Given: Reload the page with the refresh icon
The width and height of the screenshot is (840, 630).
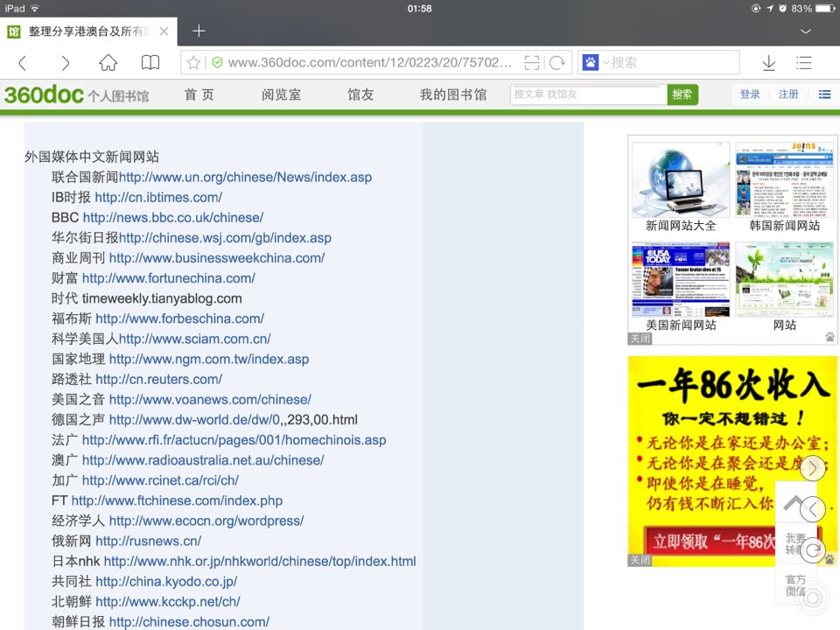Looking at the screenshot, I should [x=557, y=63].
